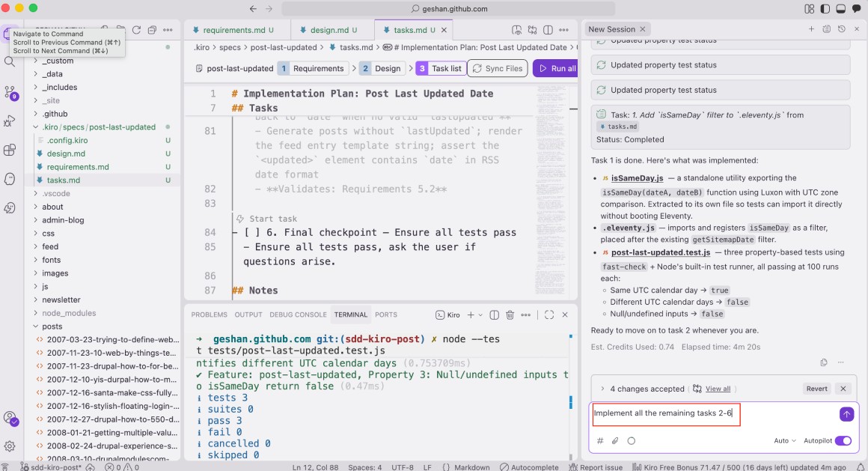
Task: Go to the Requirements spec step
Action: pyautogui.click(x=312, y=68)
